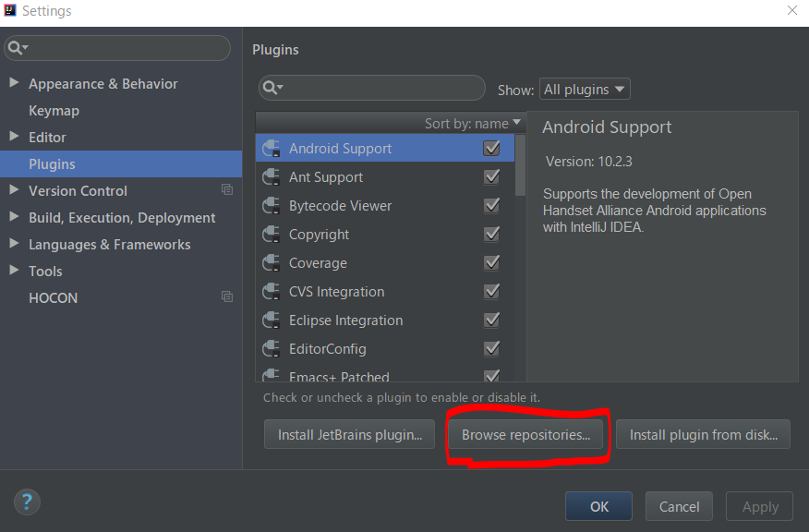Click the HOCON project-level icon
This screenshot has height=532, width=809.
coord(227,296)
